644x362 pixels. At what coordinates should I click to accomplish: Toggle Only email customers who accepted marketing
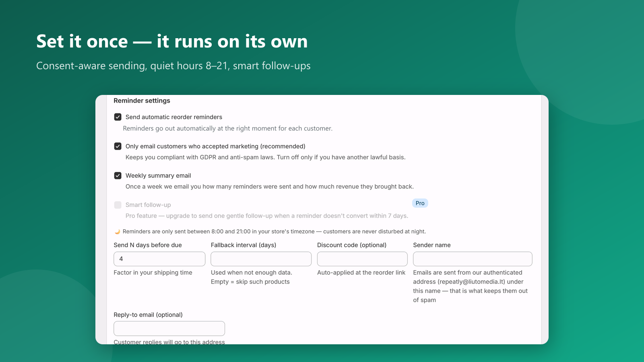[x=118, y=146]
